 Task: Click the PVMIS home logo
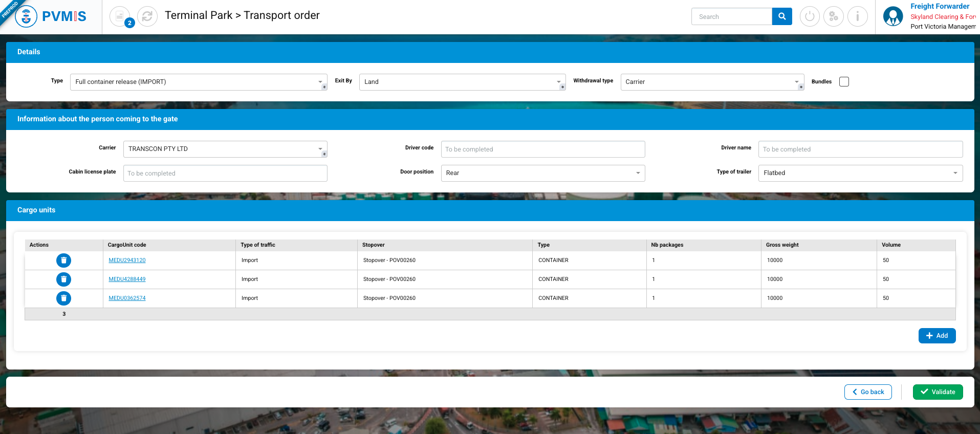[51, 16]
